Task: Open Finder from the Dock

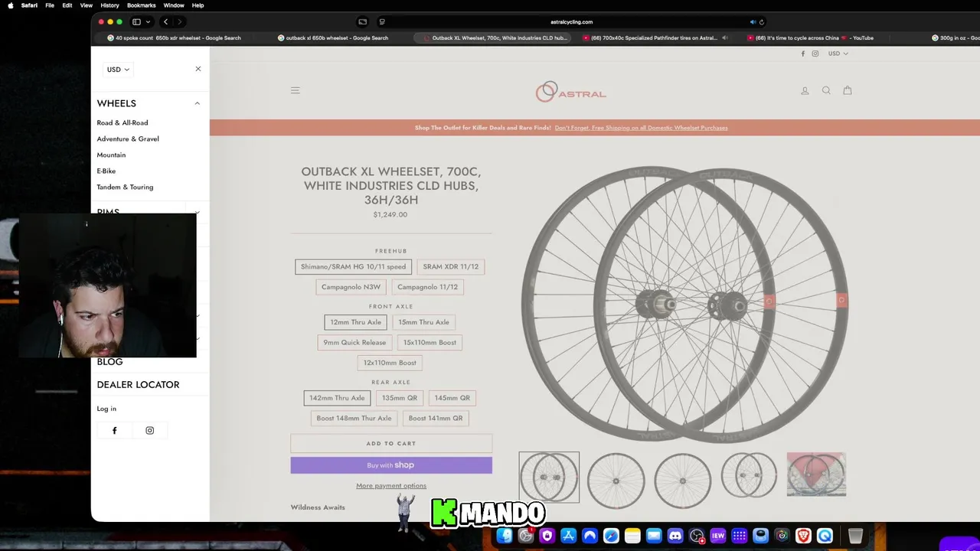Action: (505, 536)
